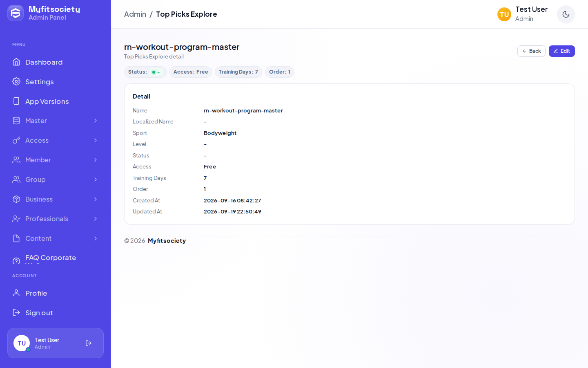This screenshot has height=368, width=588.
Task: Open the Group menu item
Action: point(56,180)
